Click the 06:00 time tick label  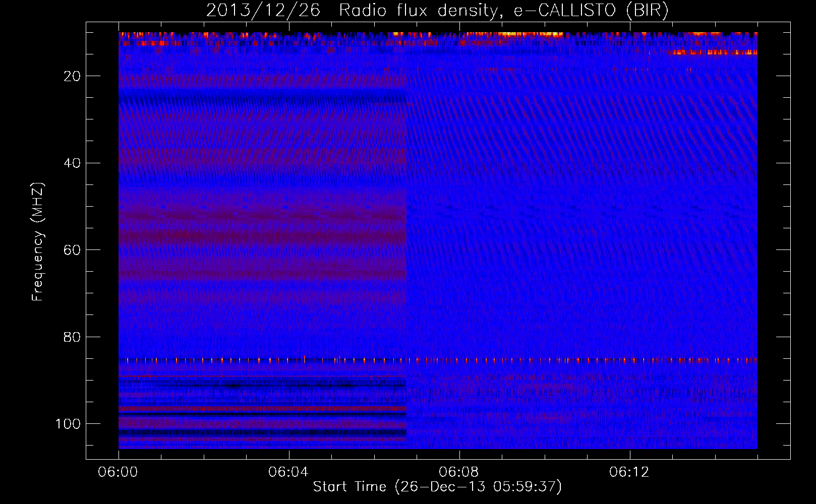[x=118, y=472]
